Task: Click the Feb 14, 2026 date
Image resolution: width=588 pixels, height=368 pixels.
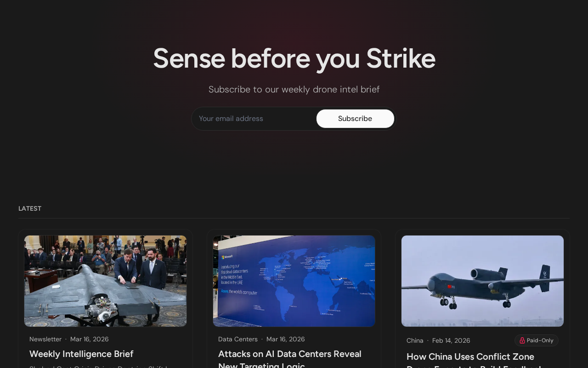Action: (x=451, y=340)
